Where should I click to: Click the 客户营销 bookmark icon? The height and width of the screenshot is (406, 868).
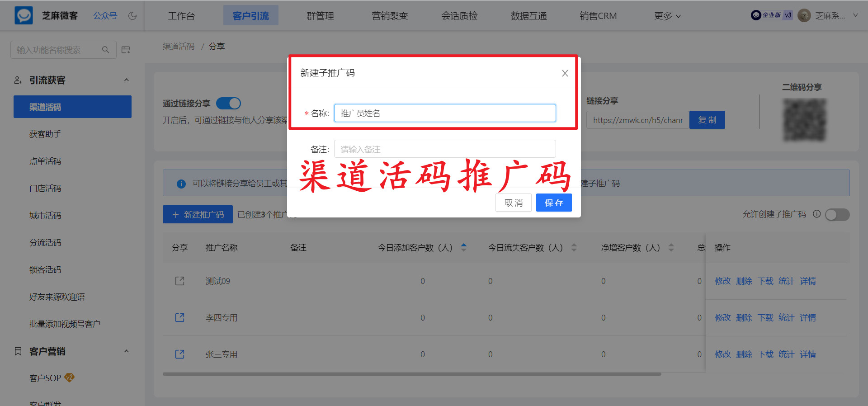(x=18, y=351)
